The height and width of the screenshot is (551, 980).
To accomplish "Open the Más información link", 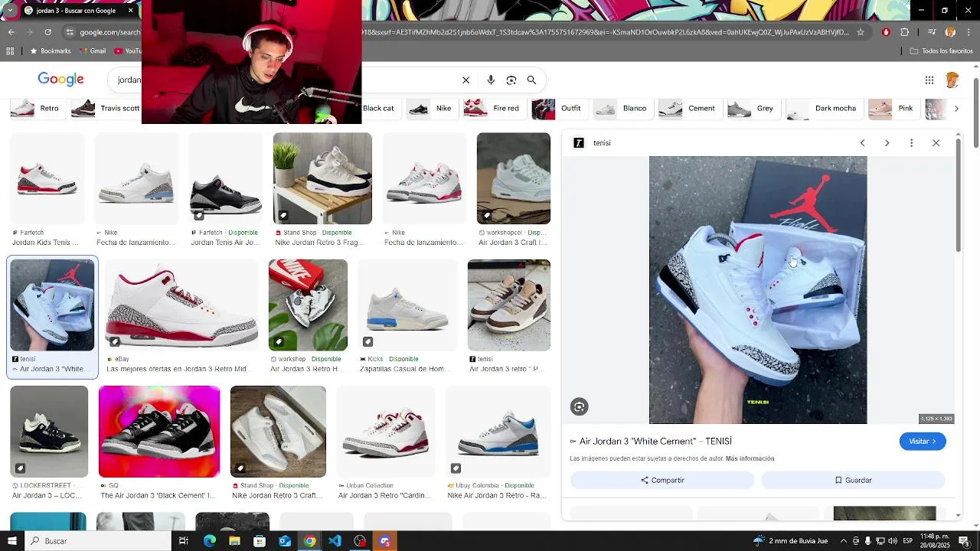I will pyautogui.click(x=750, y=459).
